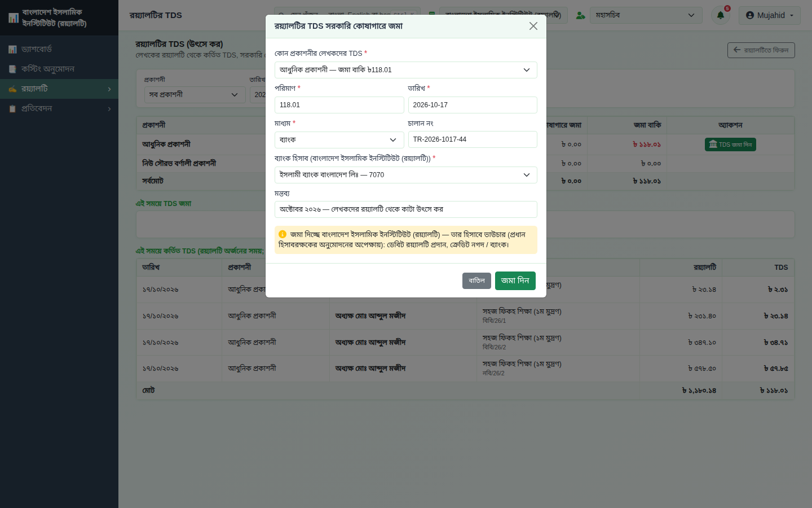Open the প্রকাশনী selection dropdown in dialog
The width and height of the screenshot is (812, 508).
[406, 70]
